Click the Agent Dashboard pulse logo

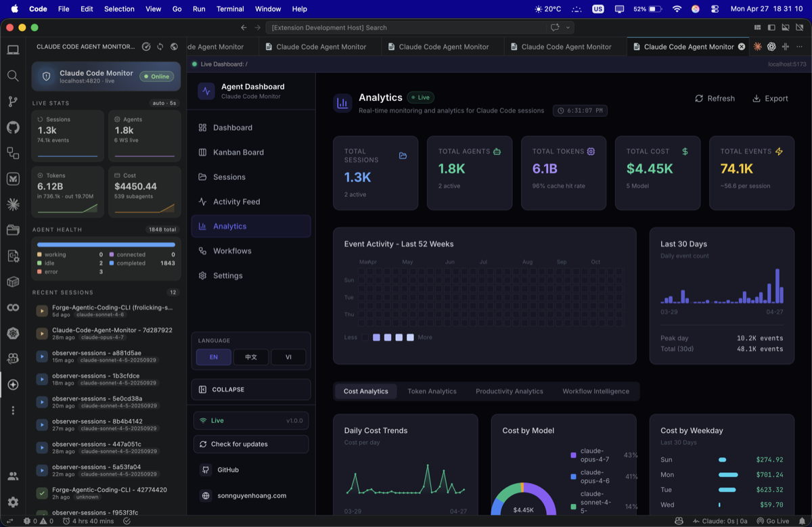point(206,91)
